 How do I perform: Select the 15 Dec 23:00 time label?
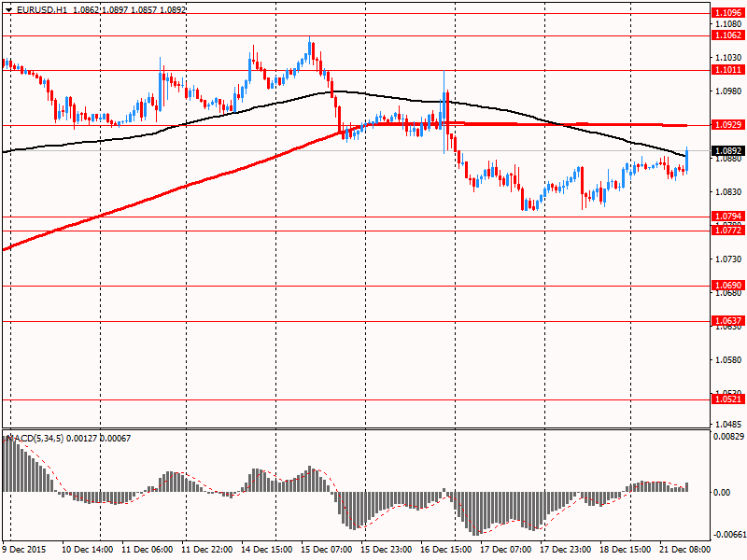tap(387, 549)
